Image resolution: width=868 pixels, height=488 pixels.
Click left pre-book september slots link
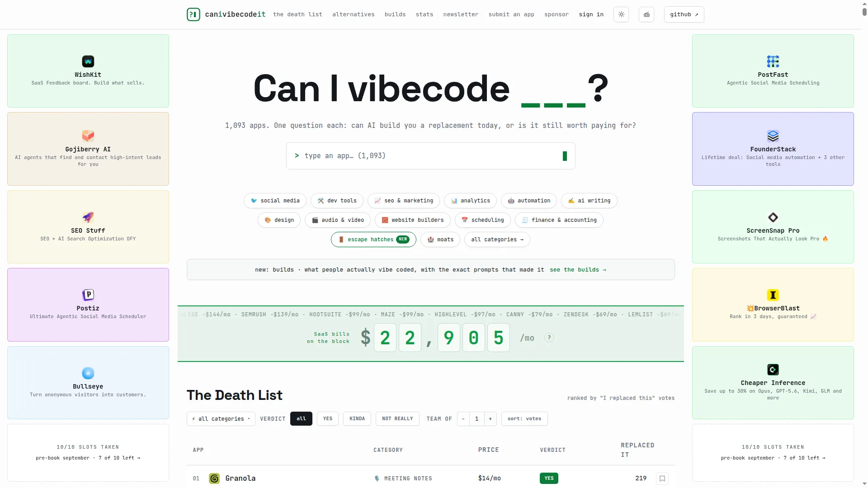[x=88, y=458]
